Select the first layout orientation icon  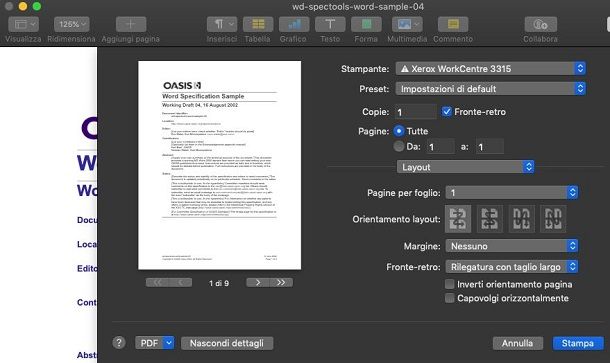coord(458,219)
